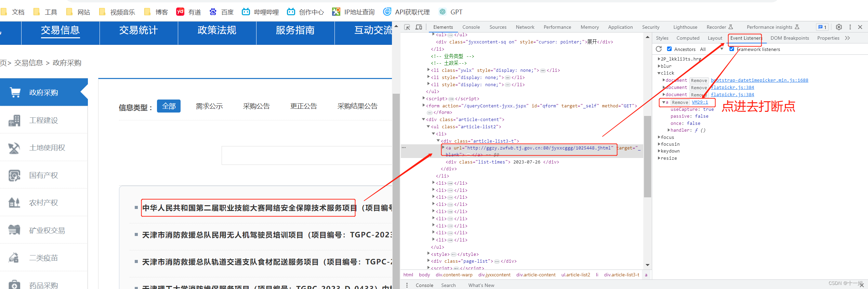
Task: Switch to the Console tab
Action: click(471, 27)
